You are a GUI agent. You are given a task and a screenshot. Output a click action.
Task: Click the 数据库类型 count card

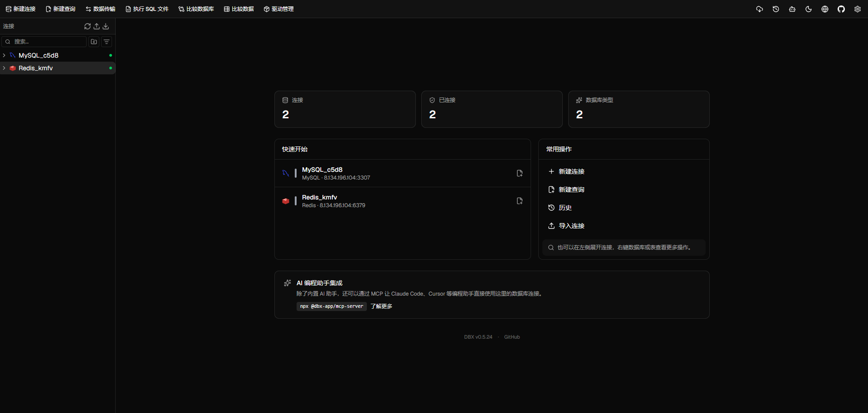pyautogui.click(x=639, y=109)
